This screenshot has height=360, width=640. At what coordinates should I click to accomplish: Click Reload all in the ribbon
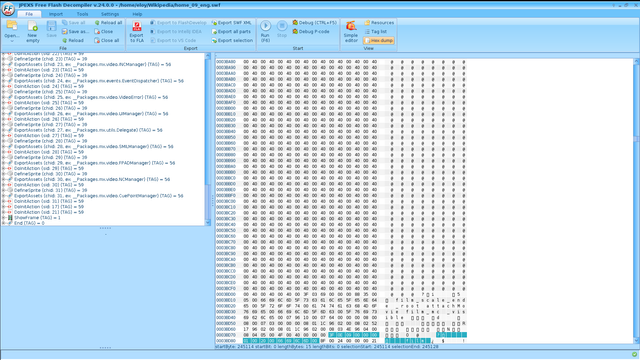coord(108,22)
